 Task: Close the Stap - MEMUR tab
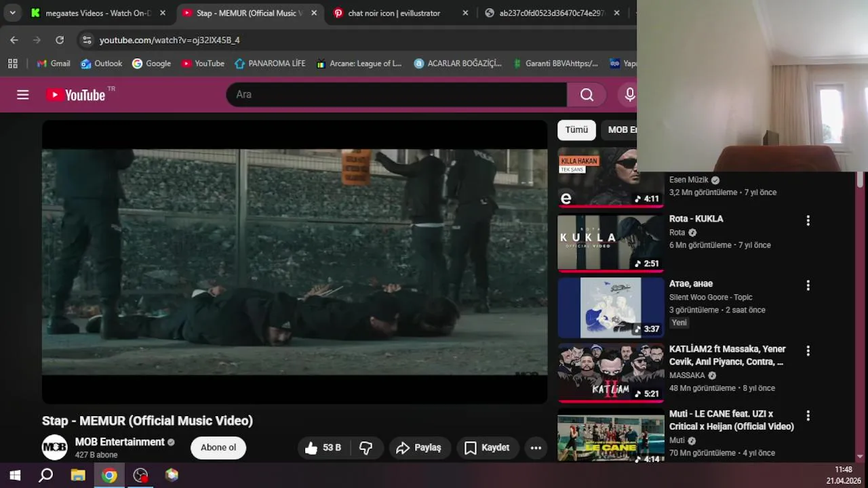[313, 13]
